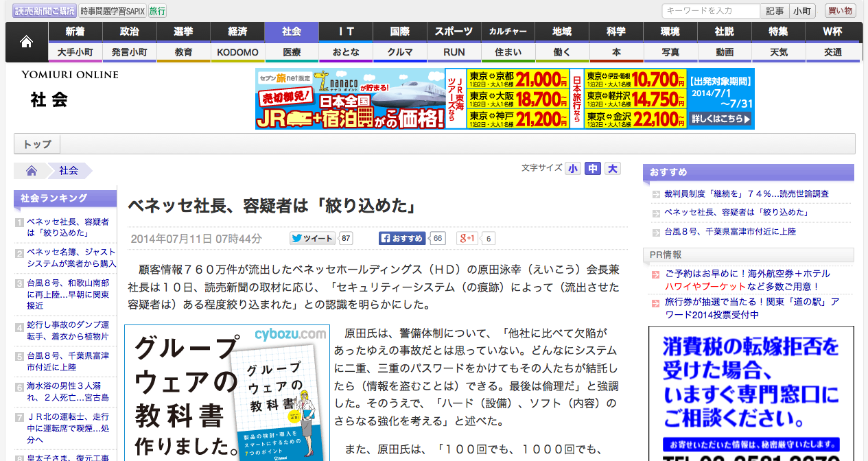Open 発言小町 in sub navigation
The height and width of the screenshot is (461, 868).
129,52
